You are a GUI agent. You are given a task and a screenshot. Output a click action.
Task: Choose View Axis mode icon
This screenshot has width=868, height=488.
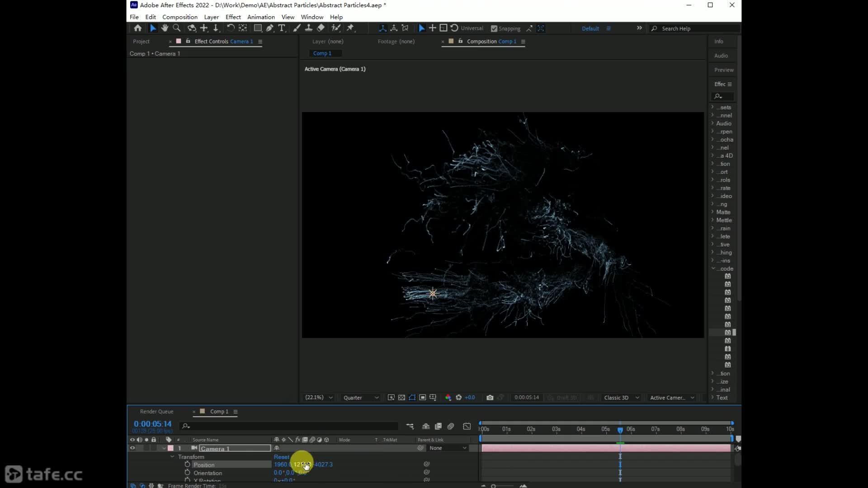pyautogui.click(x=405, y=28)
